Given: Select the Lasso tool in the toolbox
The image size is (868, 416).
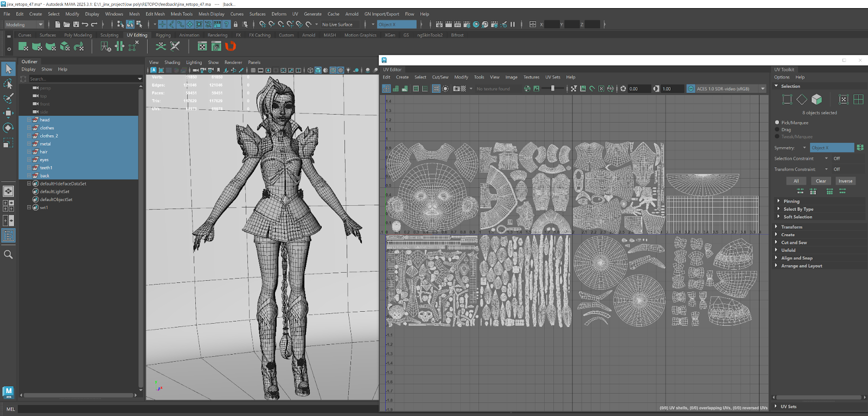Looking at the screenshot, I should (8, 84).
